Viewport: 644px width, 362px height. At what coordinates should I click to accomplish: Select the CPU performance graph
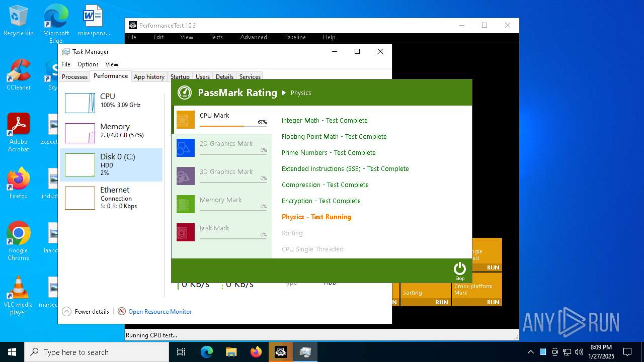[80, 103]
